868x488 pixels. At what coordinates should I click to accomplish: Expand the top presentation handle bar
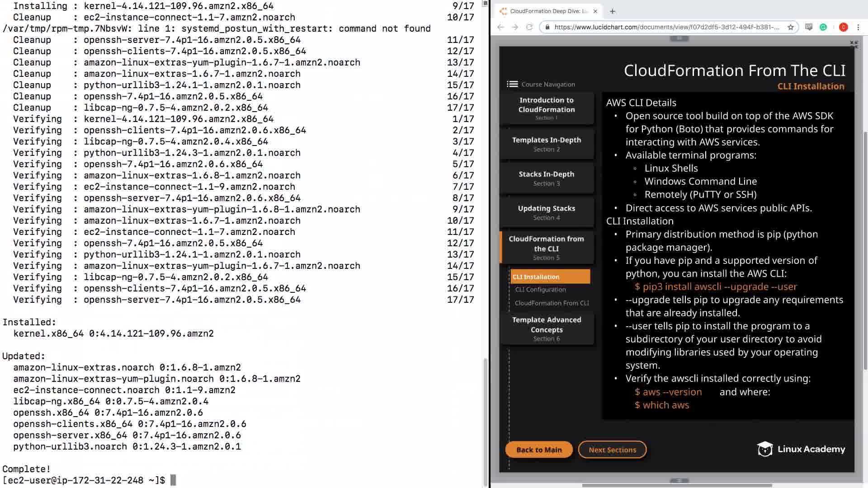(x=679, y=38)
